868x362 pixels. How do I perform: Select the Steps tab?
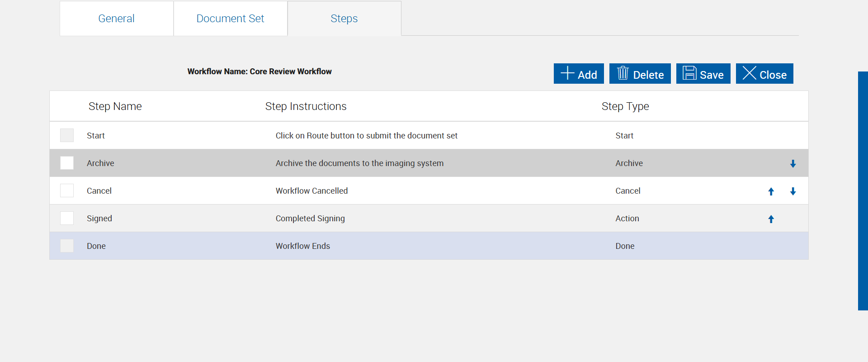point(344,19)
